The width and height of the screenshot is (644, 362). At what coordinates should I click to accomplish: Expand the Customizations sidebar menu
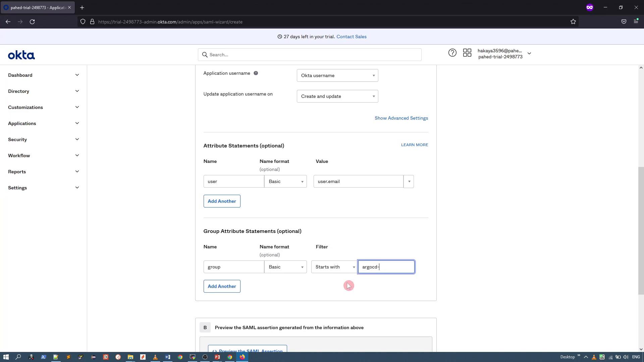[x=44, y=107]
